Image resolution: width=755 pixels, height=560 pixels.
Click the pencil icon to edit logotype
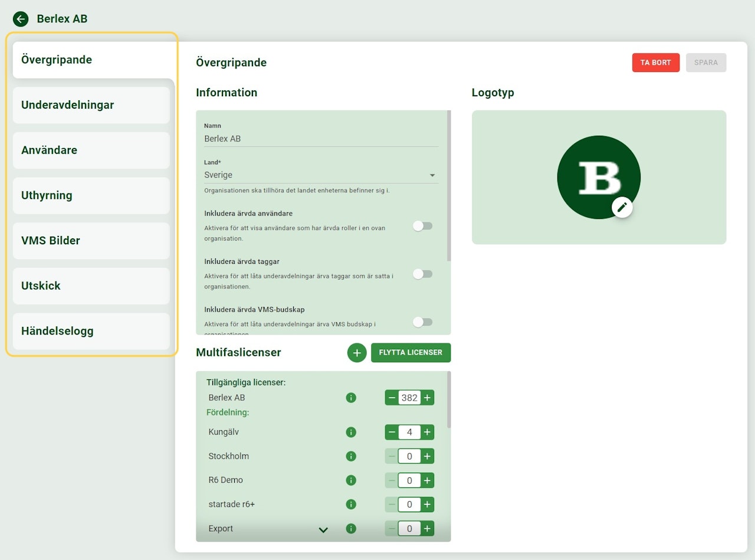coord(622,207)
